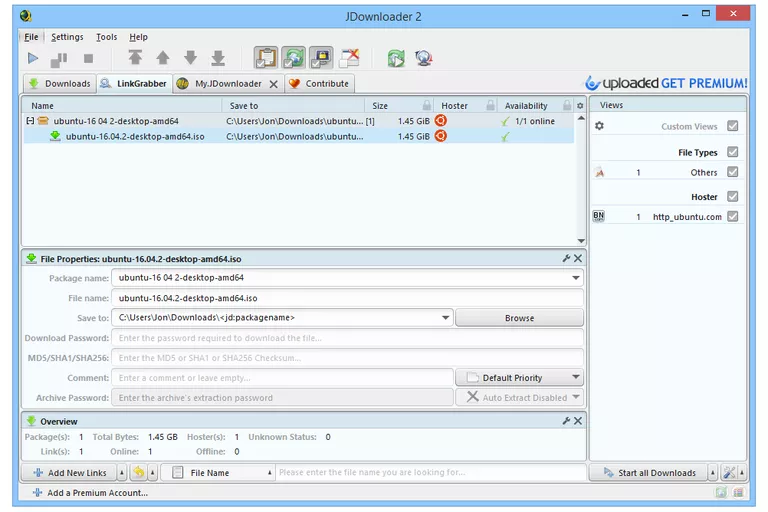The image size is (768, 512).
Task: Switch to the LinkGrabber tab
Action: tap(134, 84)
